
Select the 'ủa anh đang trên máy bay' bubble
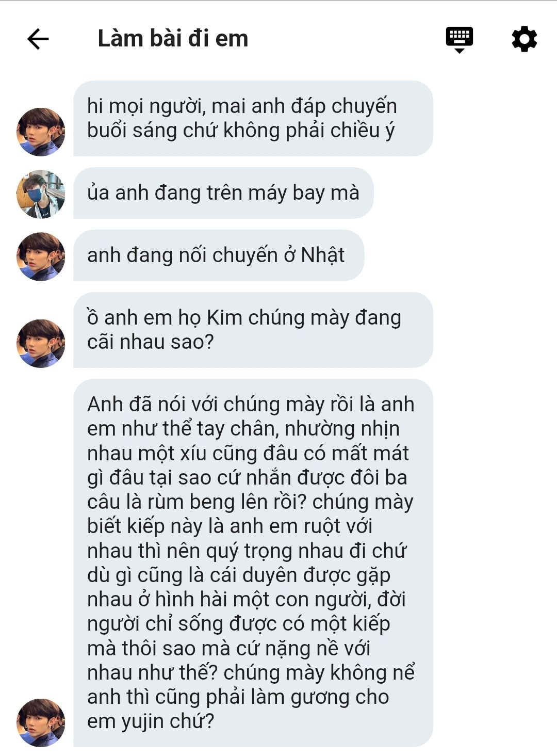point(223,193)
